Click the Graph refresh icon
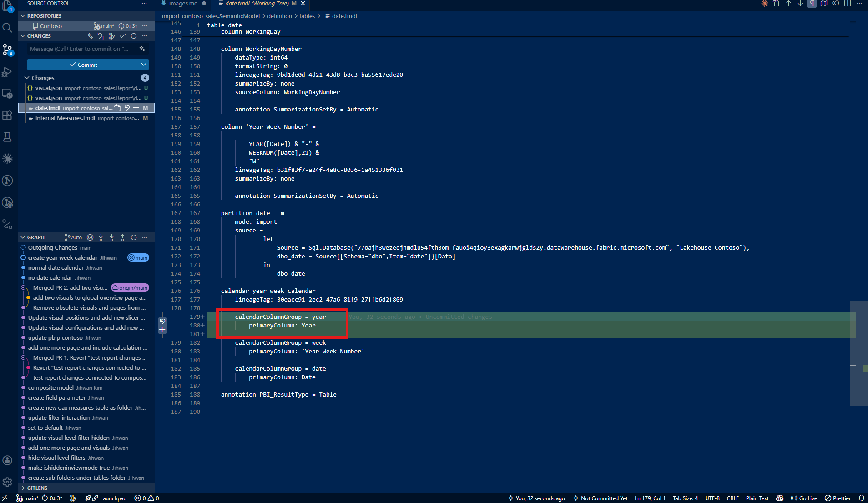 coord(134,237)
